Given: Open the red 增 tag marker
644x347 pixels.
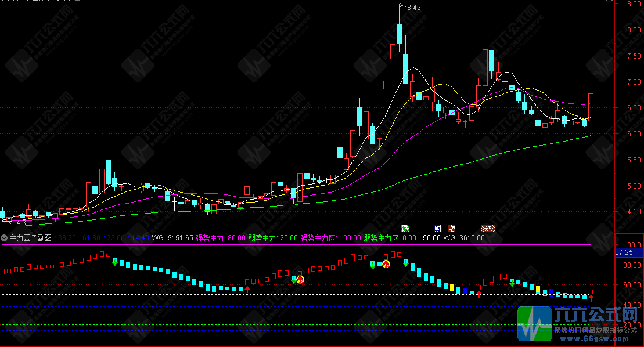Looking at the screenshot, I should (451, 229).
